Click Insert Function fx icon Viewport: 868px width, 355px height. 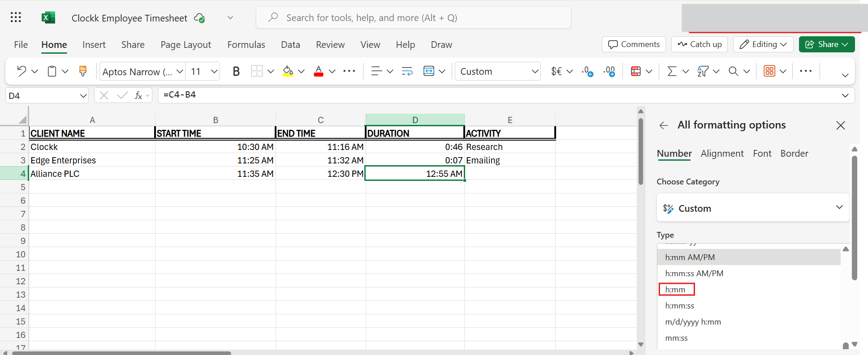[x=138, y=95]
